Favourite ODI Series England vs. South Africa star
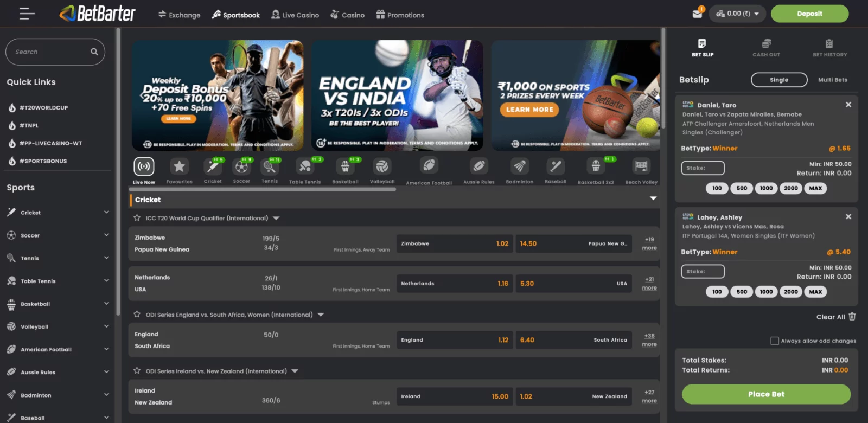 pos(137,315)
